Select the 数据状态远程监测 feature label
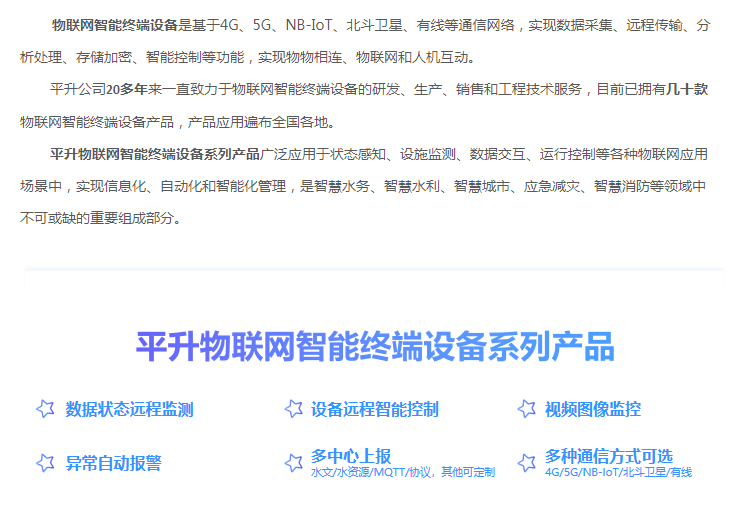The width and height of the screenshot is (750, 516). point(129,409)
